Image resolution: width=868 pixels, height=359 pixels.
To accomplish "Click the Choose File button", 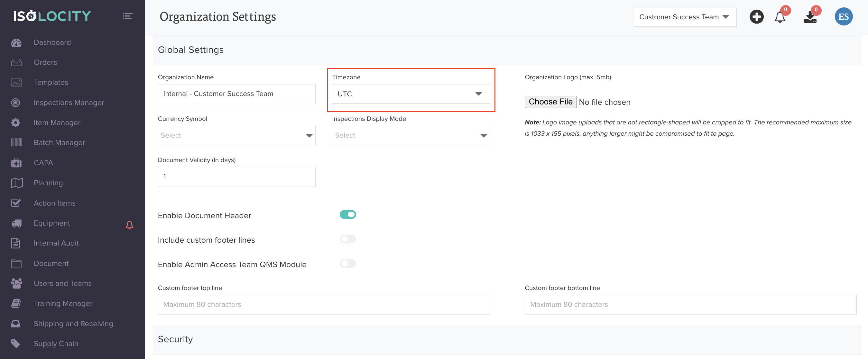I will click(x=550, y=102).
